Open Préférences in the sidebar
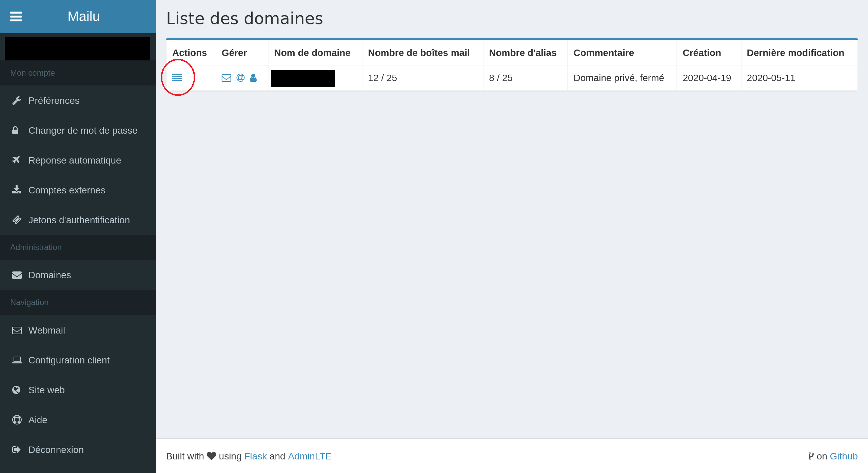Viewport: 868px width, 473px height. [54, 101]
